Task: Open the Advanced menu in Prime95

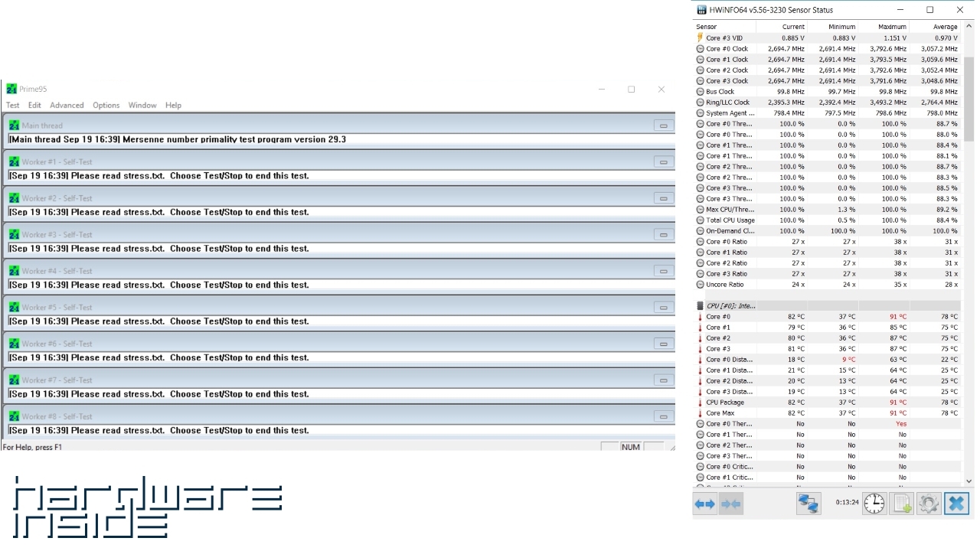Action: (67, 106)
